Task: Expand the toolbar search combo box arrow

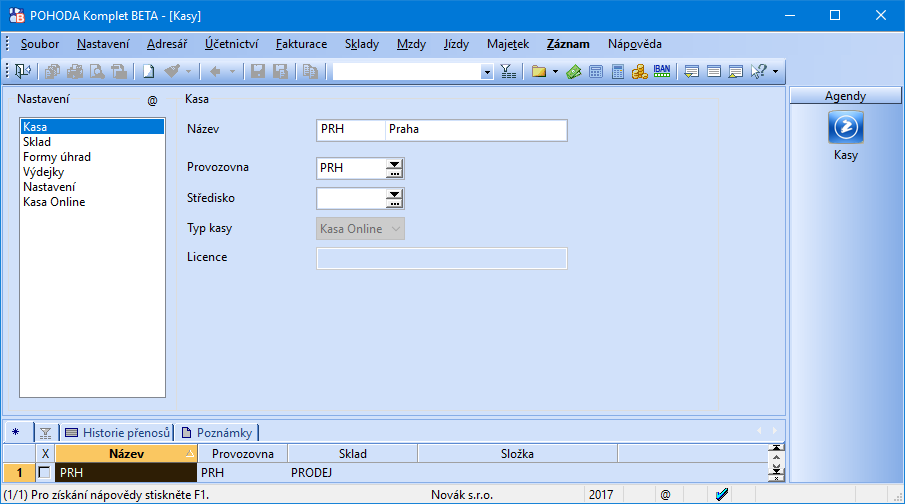Action: point(487,72)
